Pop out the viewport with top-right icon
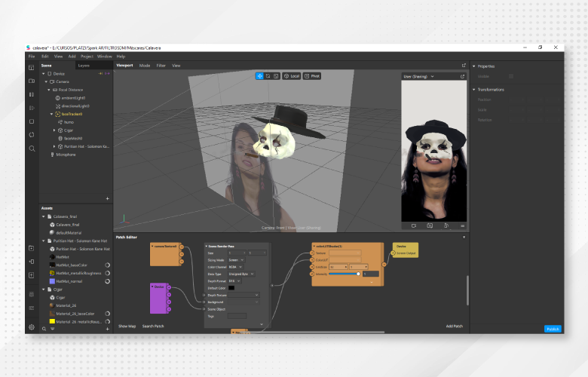 click(464, 66)
